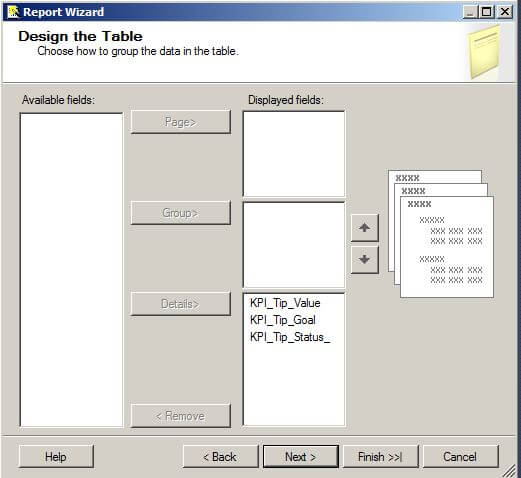Screen dimensions: 521x478
Task: Click Finish >>| to complete wizard
Action: pos(381,456)
